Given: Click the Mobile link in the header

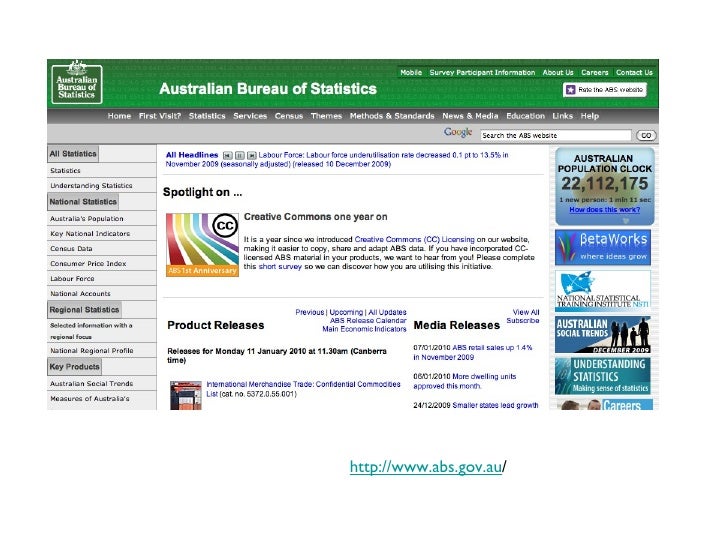Looking at the screenshot, I should (411, 72).
